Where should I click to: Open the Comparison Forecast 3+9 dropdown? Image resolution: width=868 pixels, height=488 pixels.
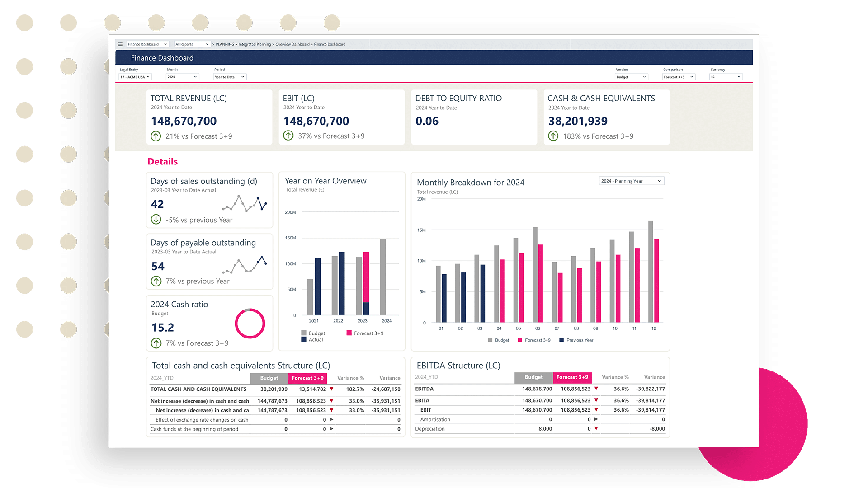tap(679, 77)
